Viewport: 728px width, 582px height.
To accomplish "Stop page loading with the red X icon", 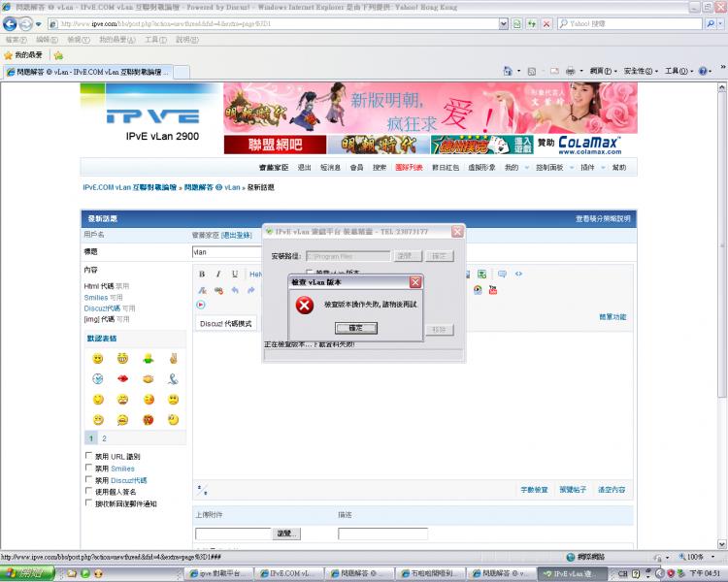I will pos(546,23).
